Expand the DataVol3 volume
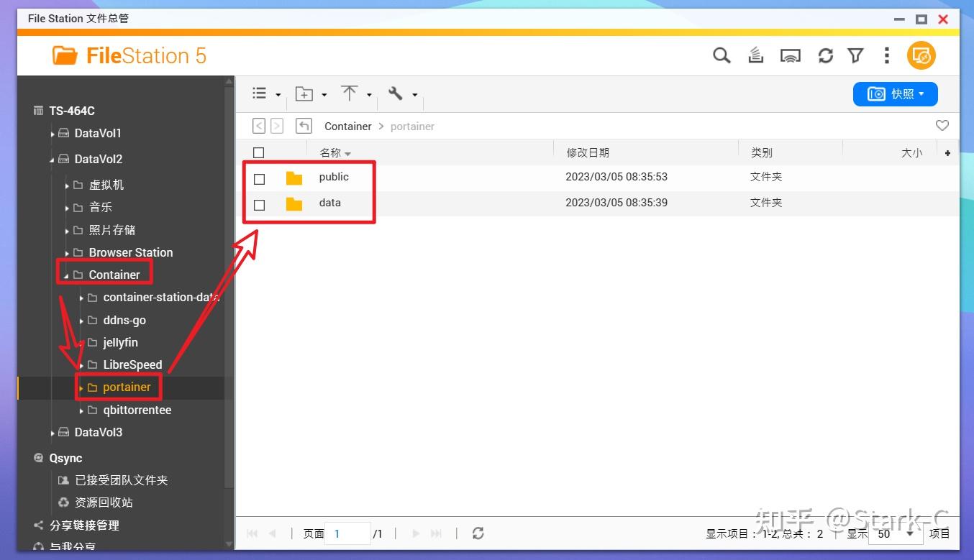This screenshot has height=560, width=974. tap(53, 432)
